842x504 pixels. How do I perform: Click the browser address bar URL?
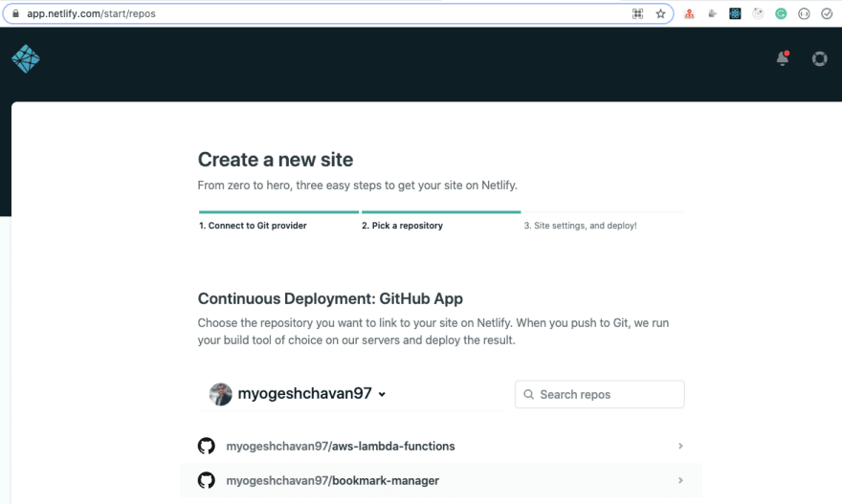coord(91,13)
